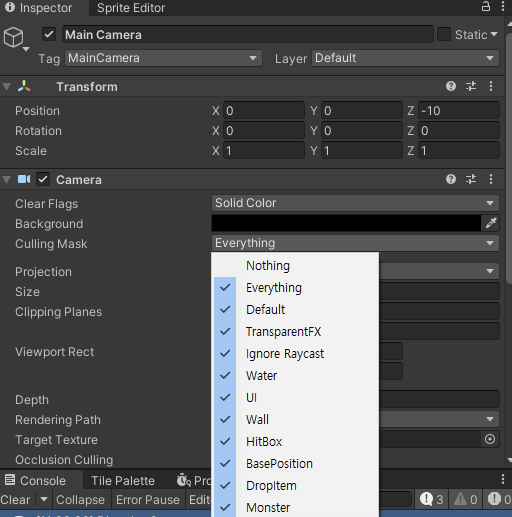This screenshot has height=517, width=512.
Task: Toggle BasePosition layer in culling menu
Action: tap(295, 463)
